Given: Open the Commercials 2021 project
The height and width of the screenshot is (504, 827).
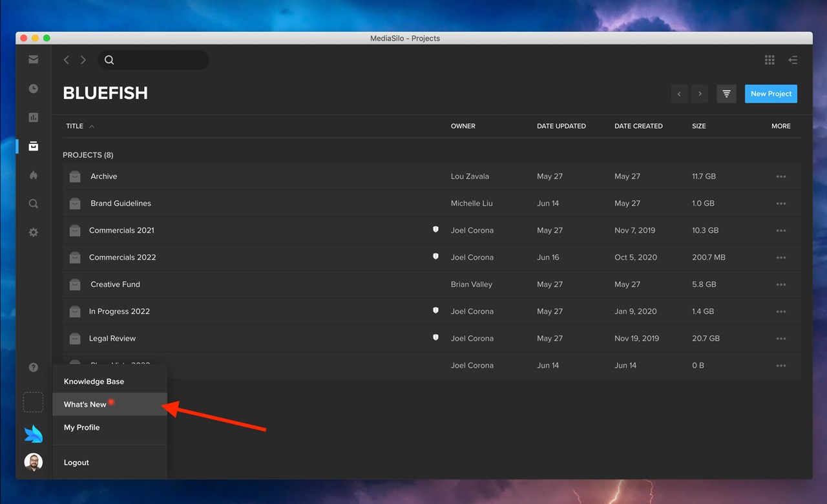Looking at the screenshot, I should point(121,231).
